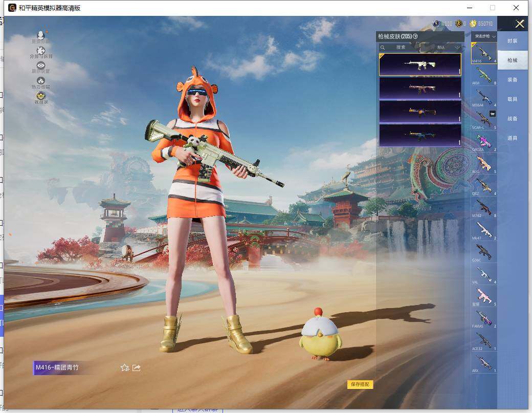
Task: Switch to the 载具 tab
Action: (513, 99)
